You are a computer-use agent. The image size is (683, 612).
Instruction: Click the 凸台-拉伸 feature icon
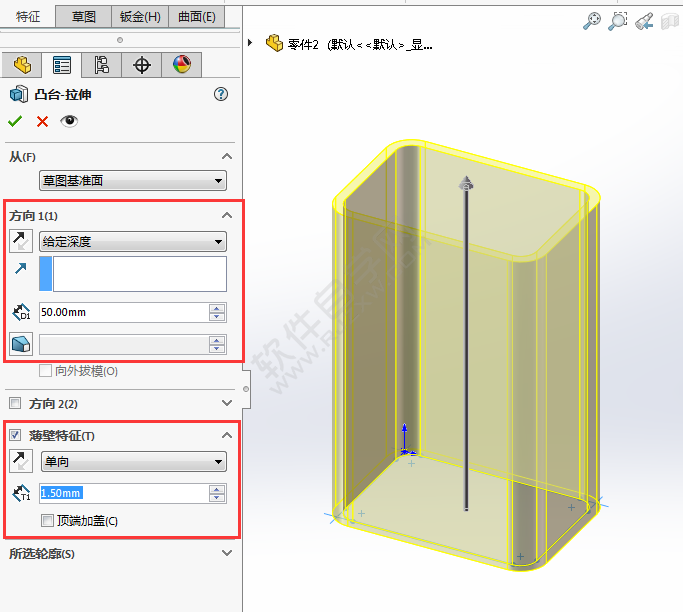tap(19, 94)
